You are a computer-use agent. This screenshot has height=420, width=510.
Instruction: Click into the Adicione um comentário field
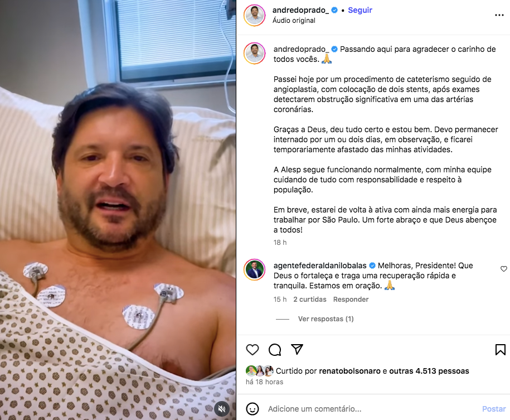coord(371,409)
